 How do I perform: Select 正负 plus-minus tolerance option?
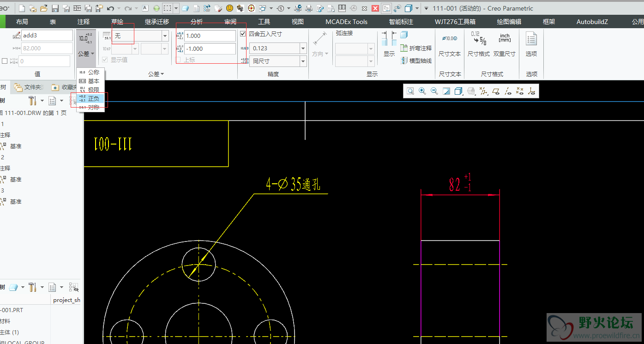90,98
